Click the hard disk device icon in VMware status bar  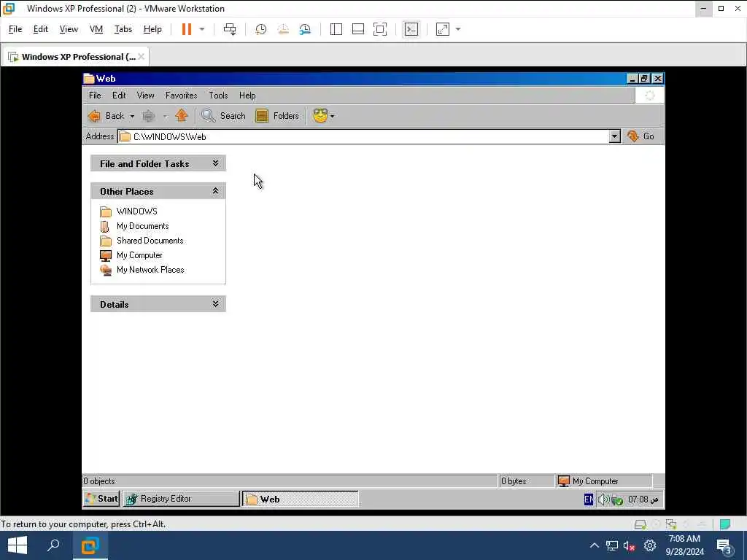pos(640,524)
